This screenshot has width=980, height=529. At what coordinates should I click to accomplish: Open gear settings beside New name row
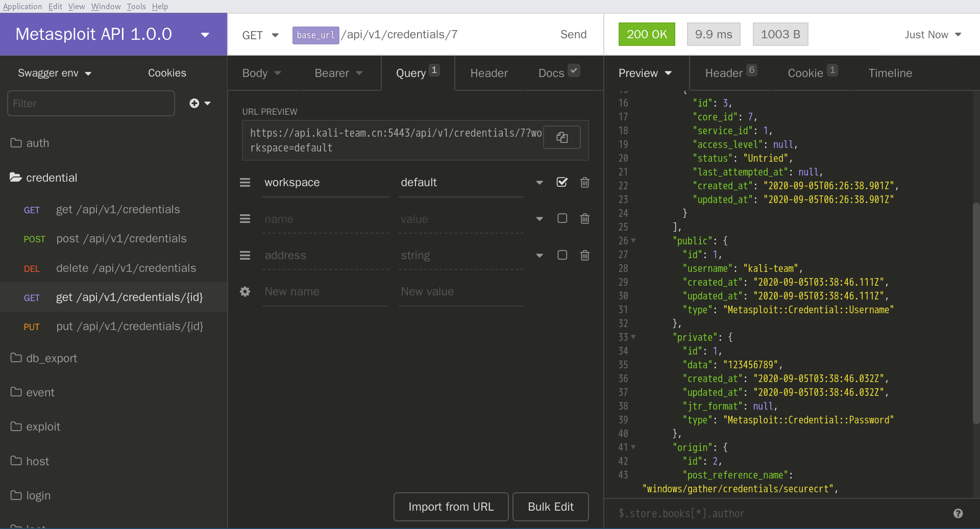[245, 291]
